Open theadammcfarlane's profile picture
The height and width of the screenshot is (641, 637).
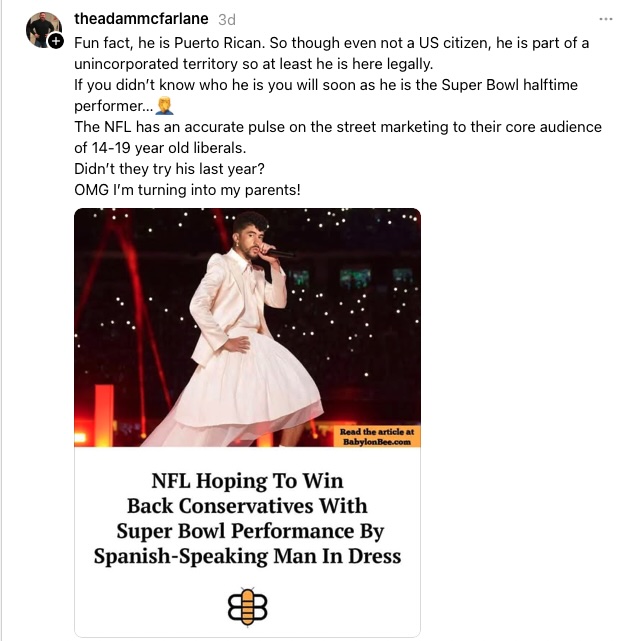coord(42,29)
